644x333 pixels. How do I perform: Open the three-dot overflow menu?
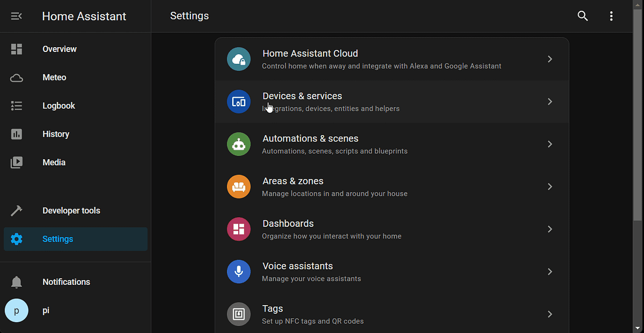pyautogui.click(x=611, y=16)
